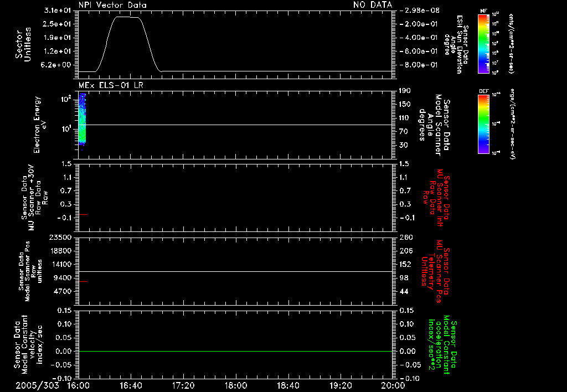Click the 14100 scanner position axis value
Viewport: 567px width, 392px height.
point(61,264)
